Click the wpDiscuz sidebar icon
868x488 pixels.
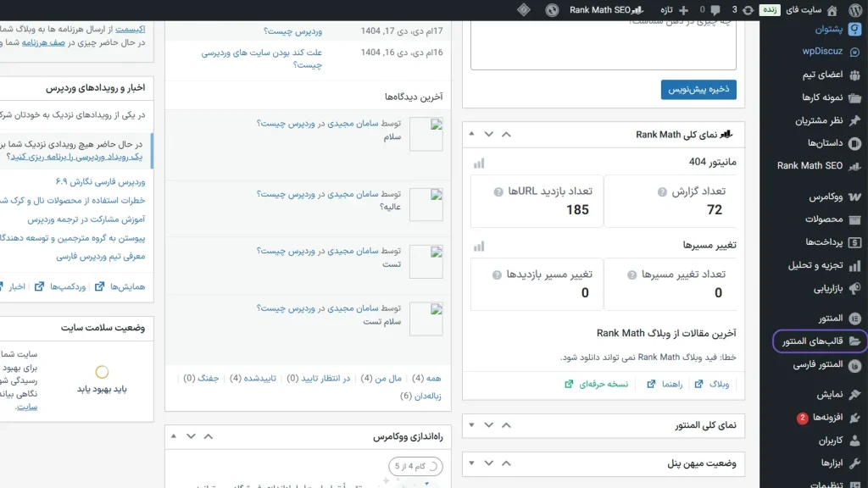[854, 51]
